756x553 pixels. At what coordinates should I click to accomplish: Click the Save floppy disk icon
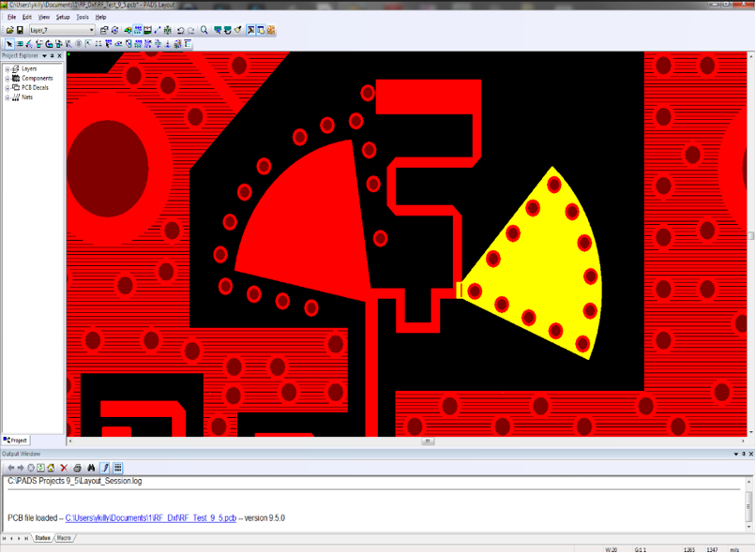click(x=20, y=30)
